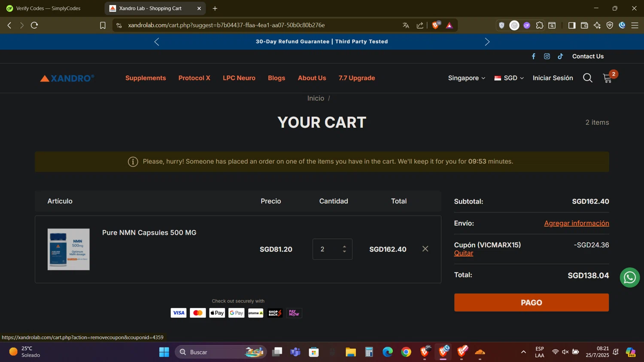Reload the page with refresh icon
Image resolution: width=644 pixels, height=362 pixels.
coord(34,25)
